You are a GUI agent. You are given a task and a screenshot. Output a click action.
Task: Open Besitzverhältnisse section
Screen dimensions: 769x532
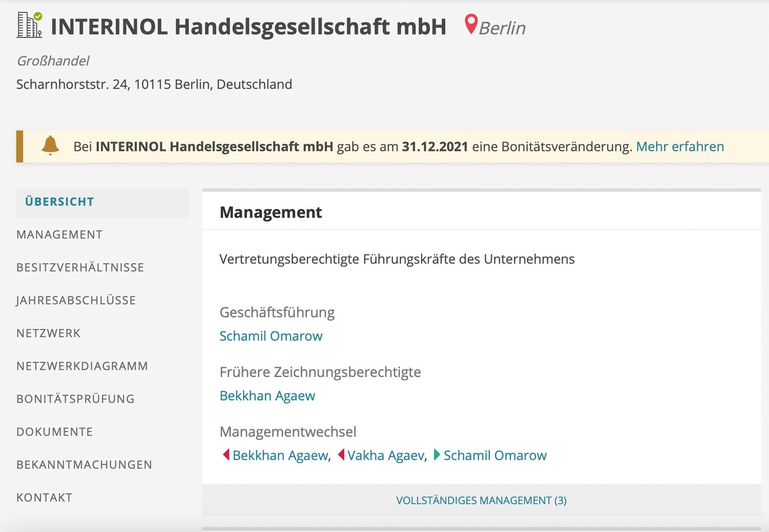point(80,268)
